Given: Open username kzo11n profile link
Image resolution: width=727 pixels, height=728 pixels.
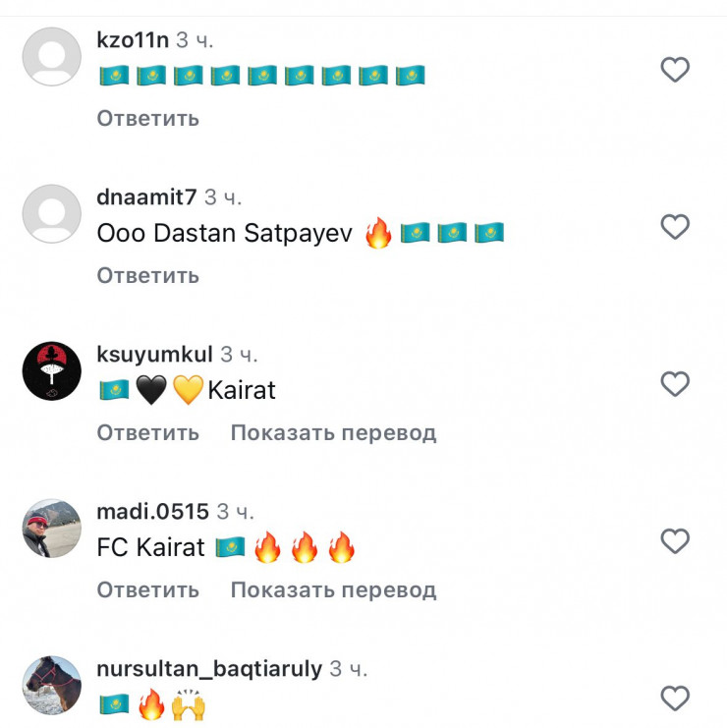Looking at the screenshot, I should 133,40.
